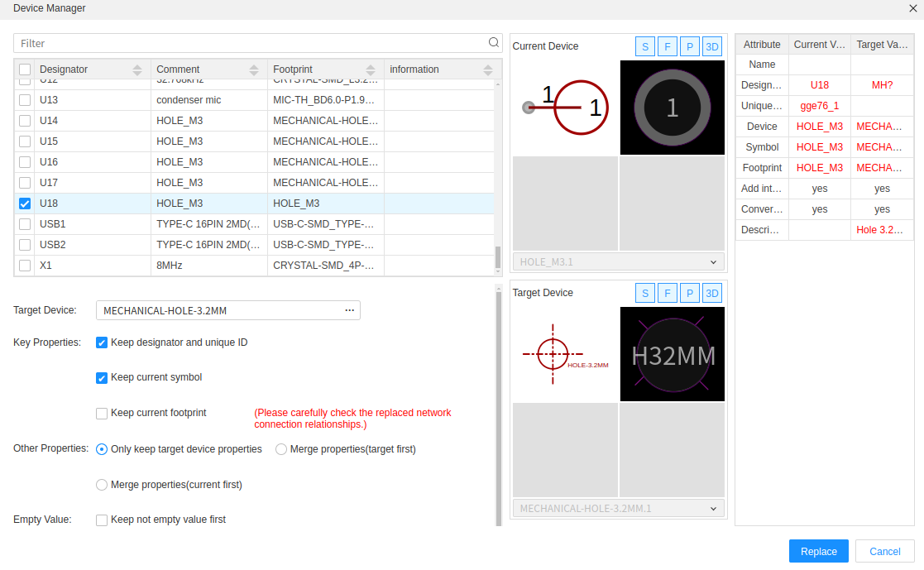Toggle the Target Device S view button
The height and width of the screenshot is (570, 924).
645,293
